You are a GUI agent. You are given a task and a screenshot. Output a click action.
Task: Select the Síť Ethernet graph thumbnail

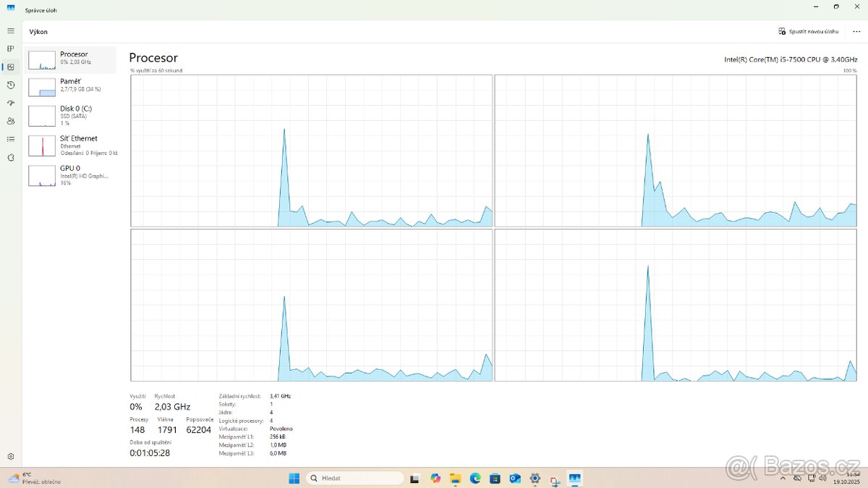click(70, 145)
